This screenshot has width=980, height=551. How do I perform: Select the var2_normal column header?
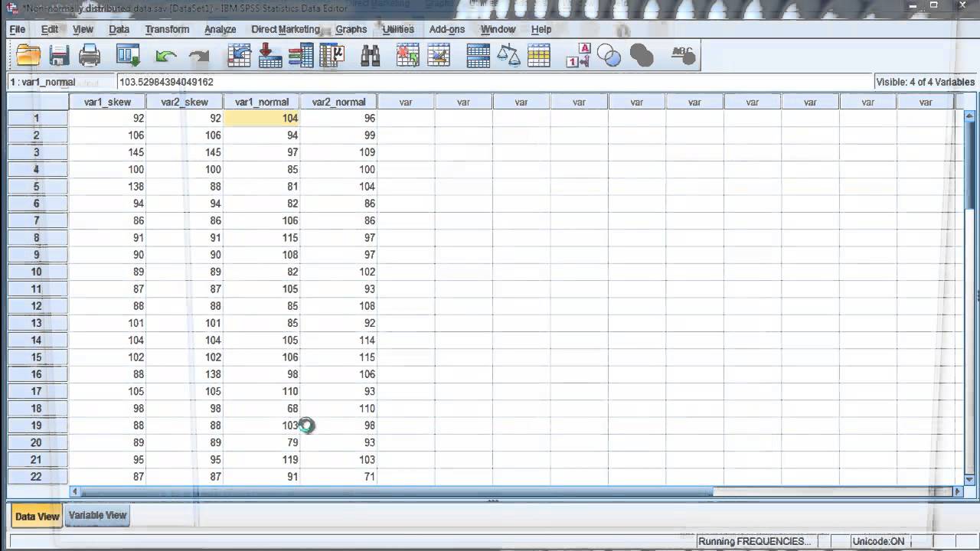pyautogui.click(x=338, y=102)
